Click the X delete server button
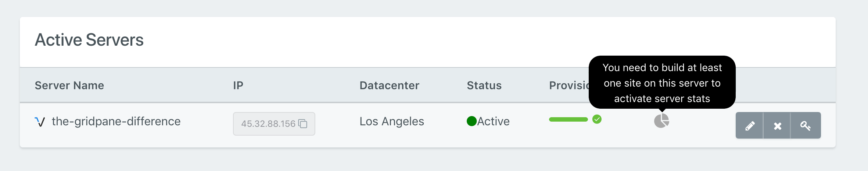 point(777,126)
